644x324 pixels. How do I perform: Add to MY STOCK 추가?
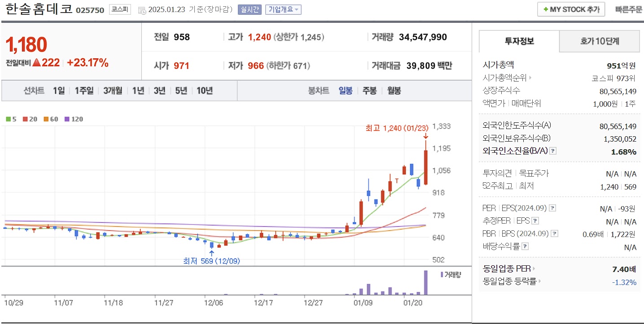coord(571,9)
